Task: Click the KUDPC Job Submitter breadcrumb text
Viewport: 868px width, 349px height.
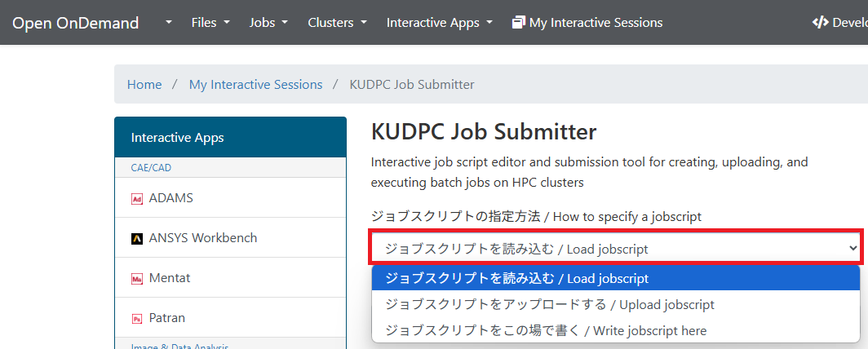Action: tap(412, 85)
